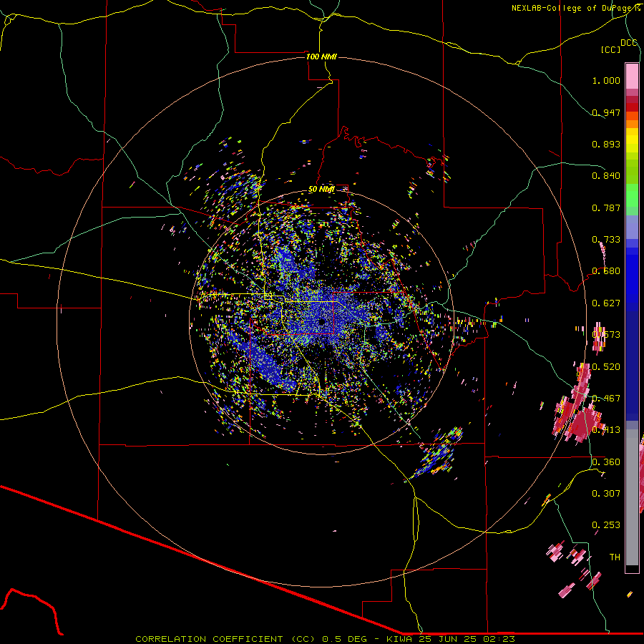644x644 pixels.
Task: Pick the light pink top segment of color bar
Action: 632,76
